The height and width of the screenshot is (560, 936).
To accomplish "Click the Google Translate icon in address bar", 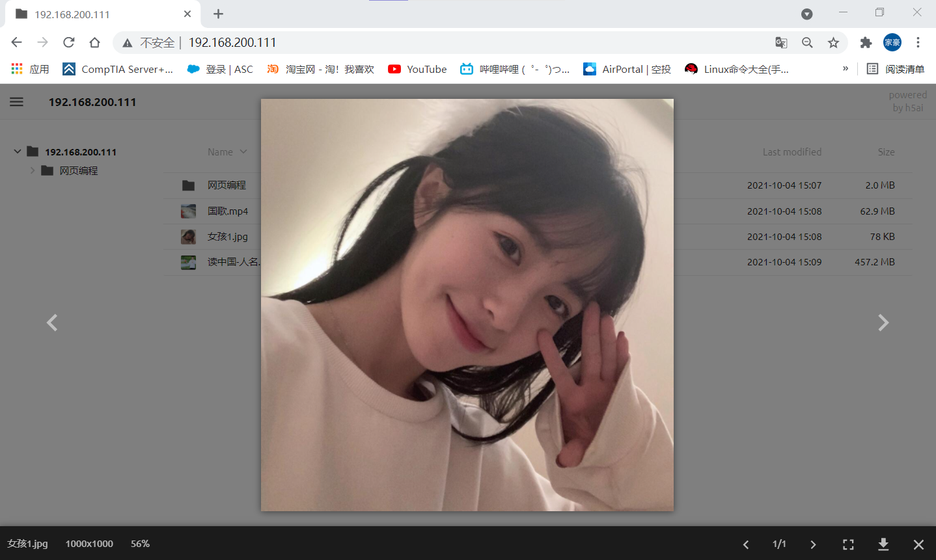I will click(781, 42).
